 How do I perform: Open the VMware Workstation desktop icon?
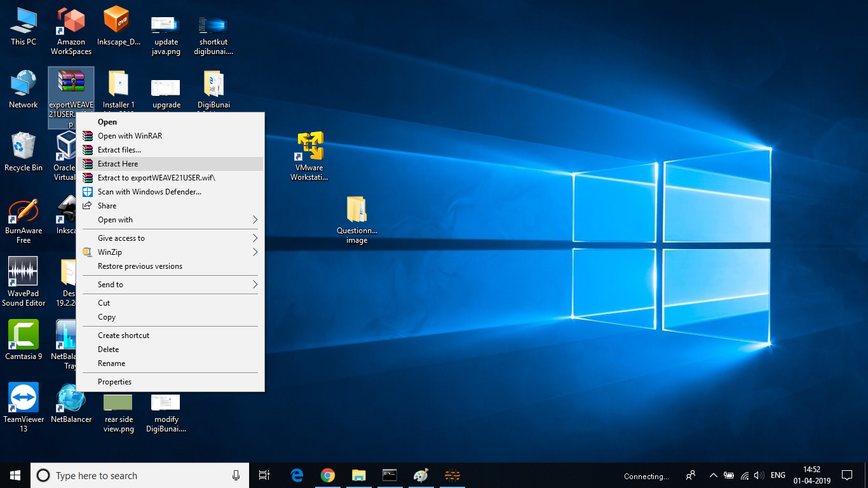[x=309, y=148]
